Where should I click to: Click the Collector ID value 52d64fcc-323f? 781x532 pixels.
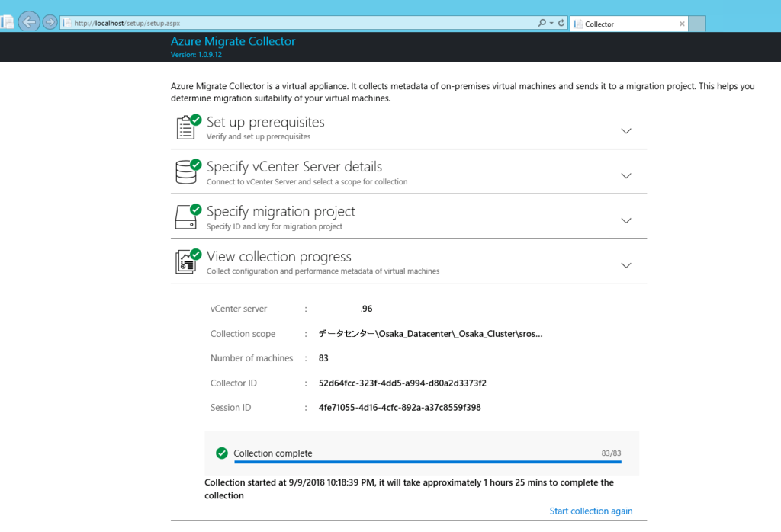click(403, 383)
